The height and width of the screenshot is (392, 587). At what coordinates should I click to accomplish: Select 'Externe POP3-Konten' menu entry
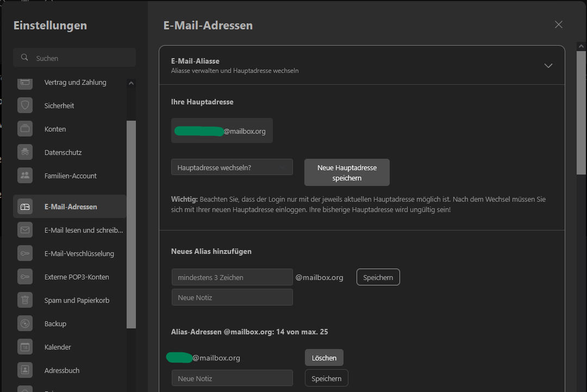pyautogui.click(x=77, y=277)
